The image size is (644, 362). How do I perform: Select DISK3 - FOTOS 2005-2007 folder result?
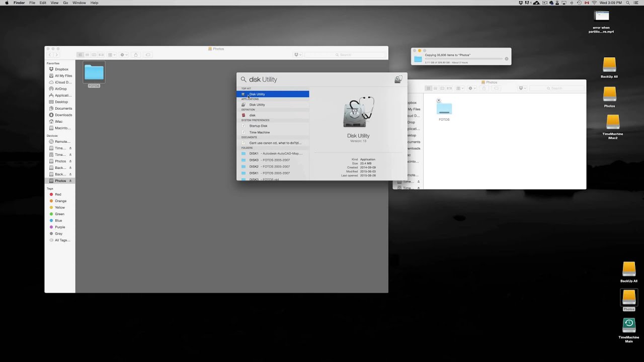coord(273,160)
